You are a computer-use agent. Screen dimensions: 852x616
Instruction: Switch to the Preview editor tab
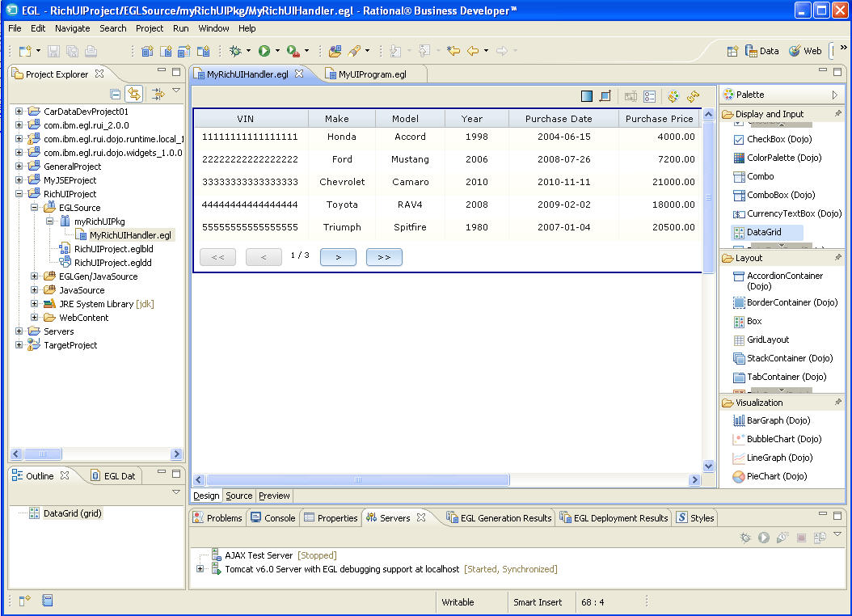coord(274,496)
